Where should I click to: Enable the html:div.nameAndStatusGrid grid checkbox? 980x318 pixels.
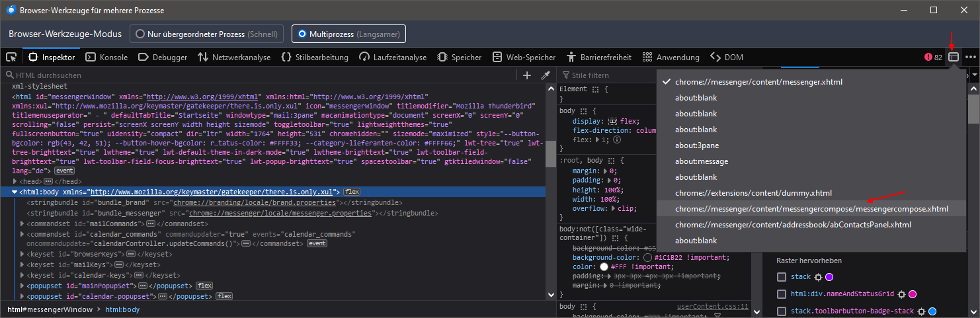(782, 294)
